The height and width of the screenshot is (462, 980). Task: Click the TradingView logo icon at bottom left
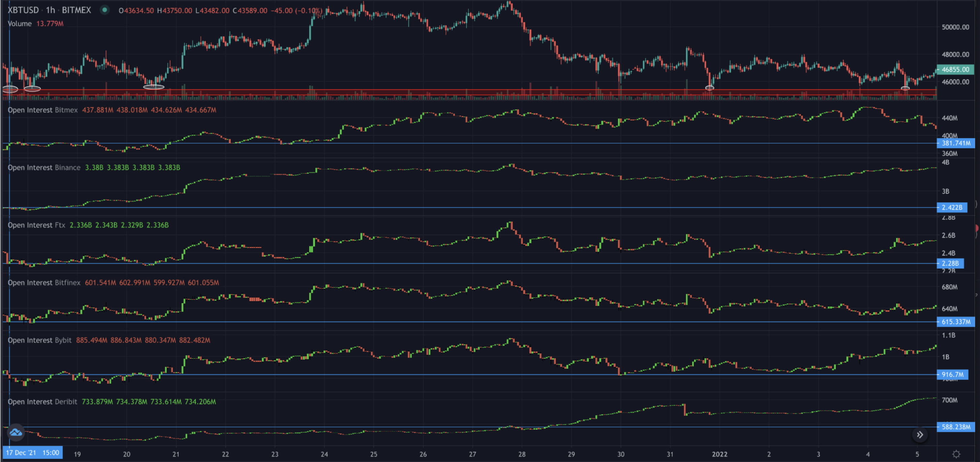click(16, 432)
